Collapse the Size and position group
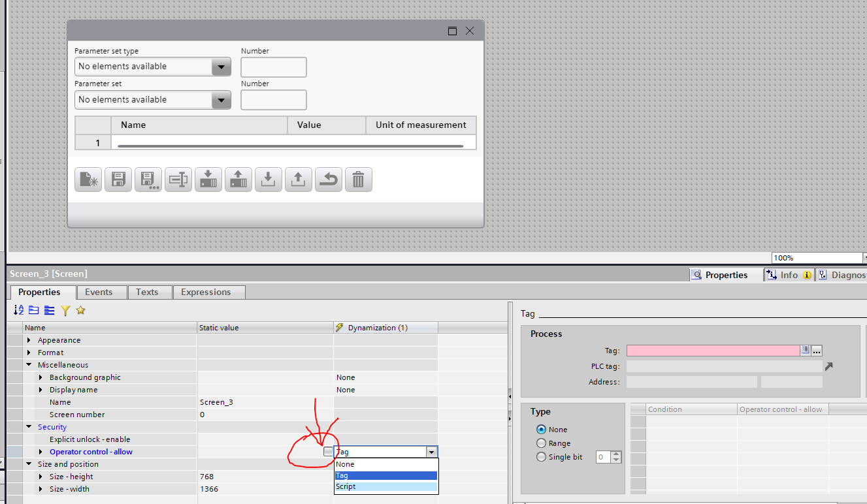Viewport: 867px width, 504px height. [29, 464]
